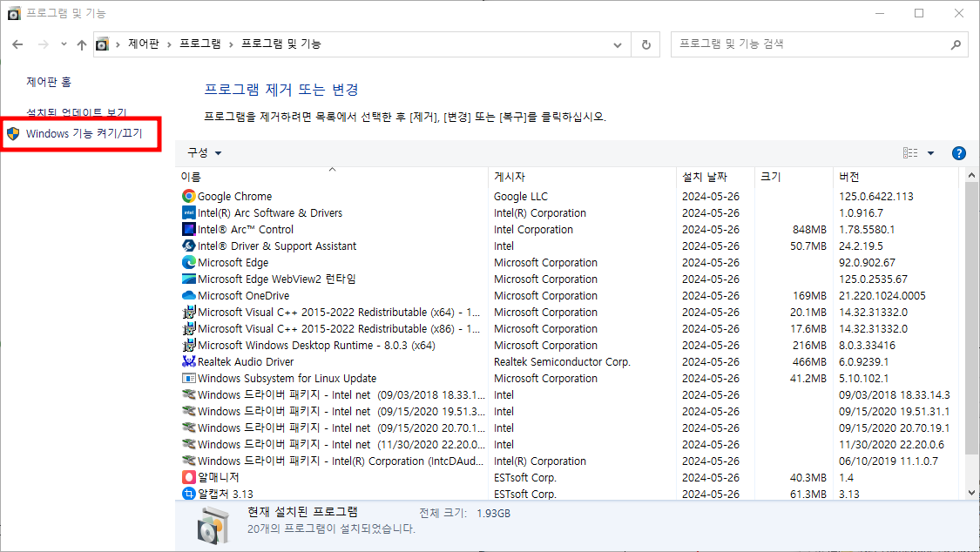Open help with the blue question mark
980x552 pixels.
pos(959,153)
